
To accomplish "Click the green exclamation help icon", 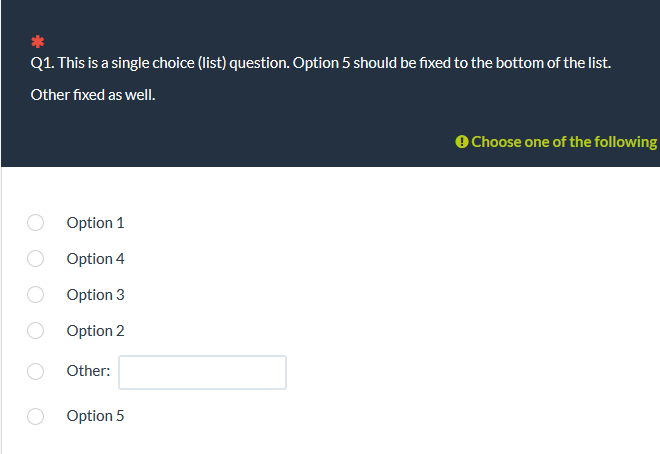I will (461, 142).
